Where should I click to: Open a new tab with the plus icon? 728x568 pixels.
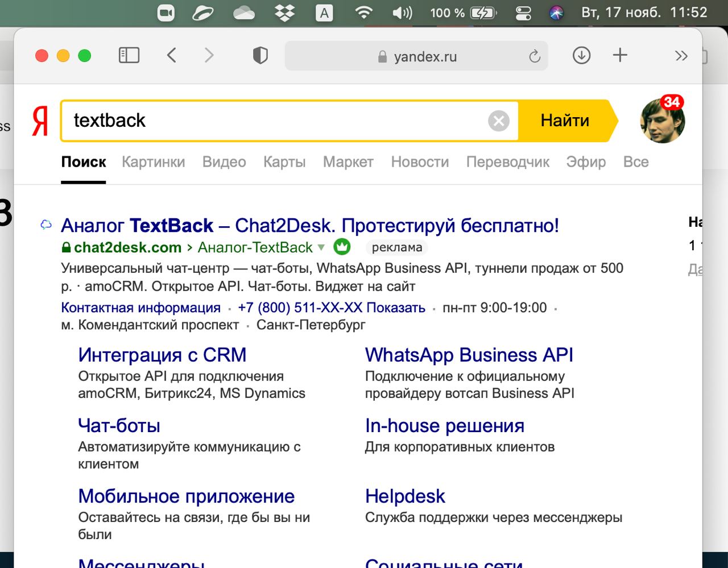click(x=620, y=55)
